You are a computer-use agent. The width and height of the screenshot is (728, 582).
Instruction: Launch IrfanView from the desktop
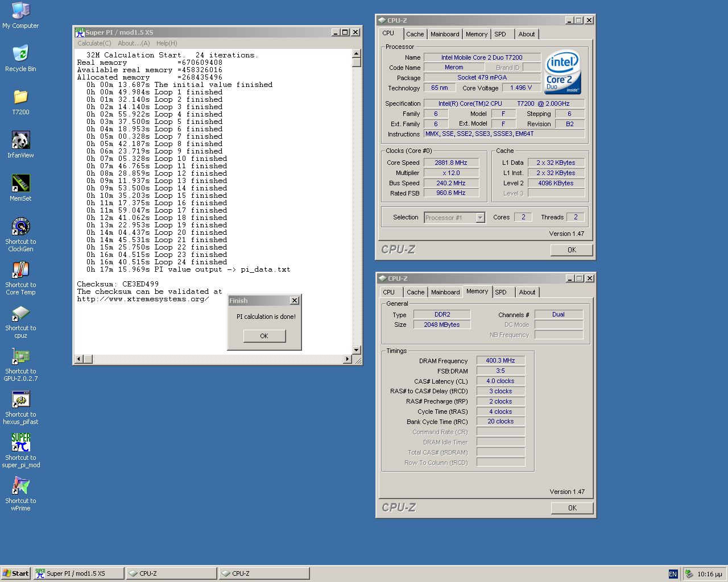pyautogui.click(x=20, y=144)
